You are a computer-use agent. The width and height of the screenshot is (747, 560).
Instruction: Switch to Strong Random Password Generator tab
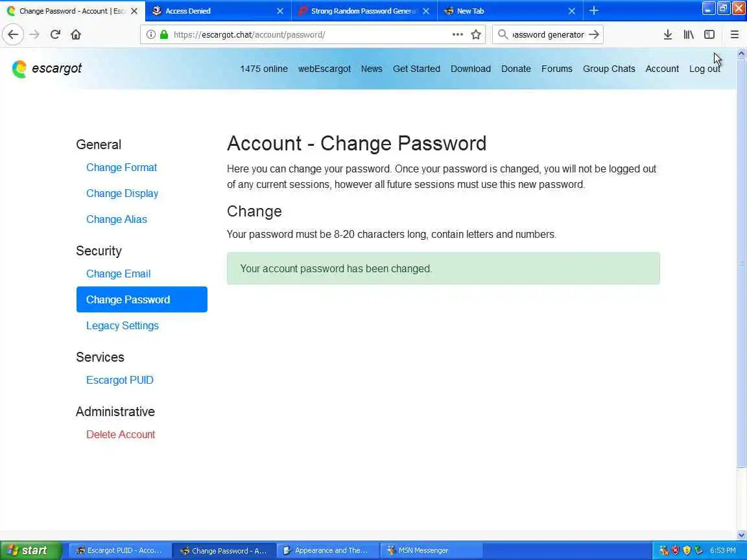364,10
